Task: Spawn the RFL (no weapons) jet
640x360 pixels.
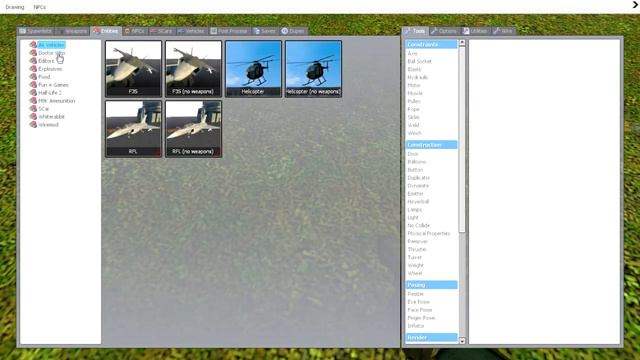Action: [x=193, y=129]
